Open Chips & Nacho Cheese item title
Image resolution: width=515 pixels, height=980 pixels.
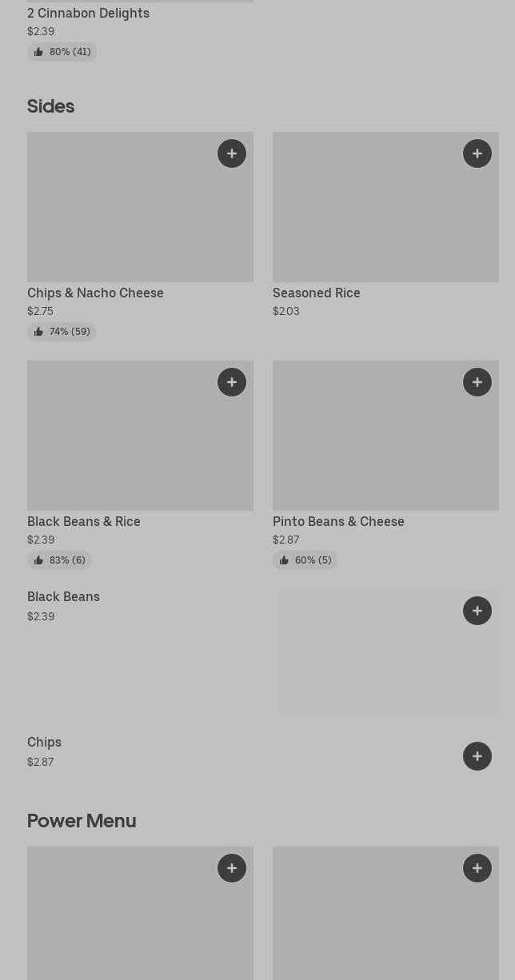pyautogui.click(x=95, y=293)
